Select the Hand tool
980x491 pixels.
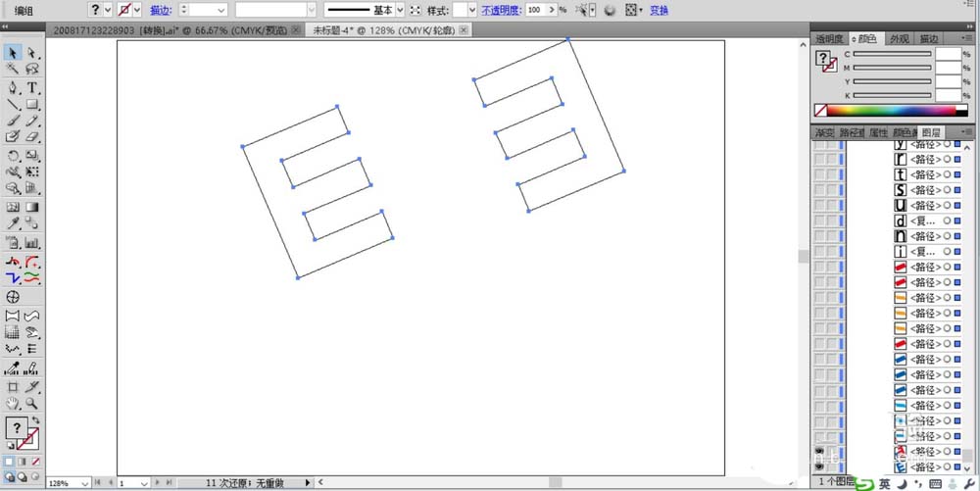(x=13, y=404)
